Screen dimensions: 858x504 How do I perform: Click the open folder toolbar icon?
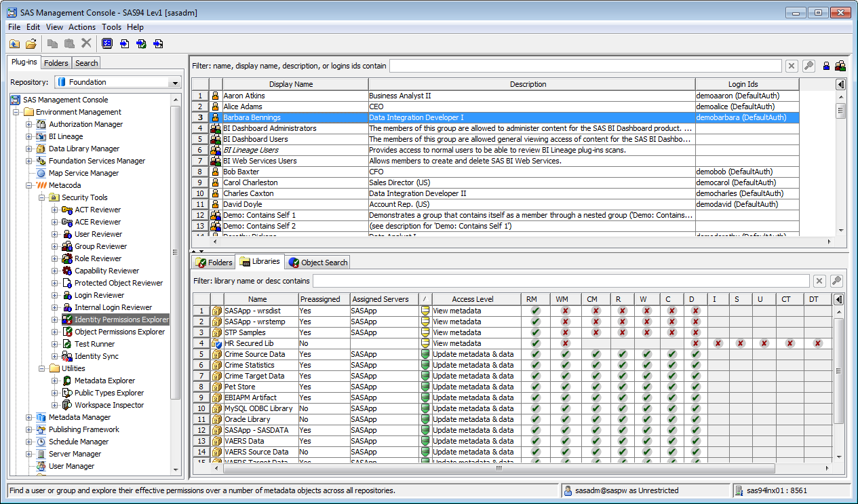pyautogui.click(x=31, y=43)
